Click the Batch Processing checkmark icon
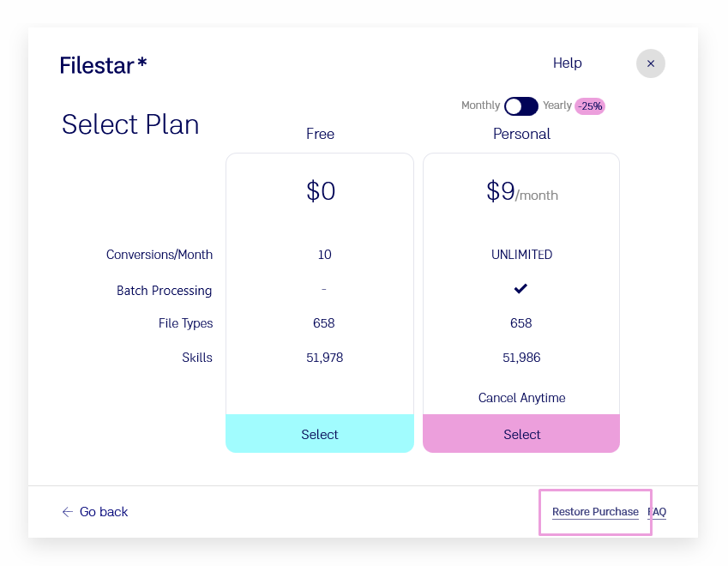Image resolution: width=728 pixels, height=566 pixels. pos(520,289)
